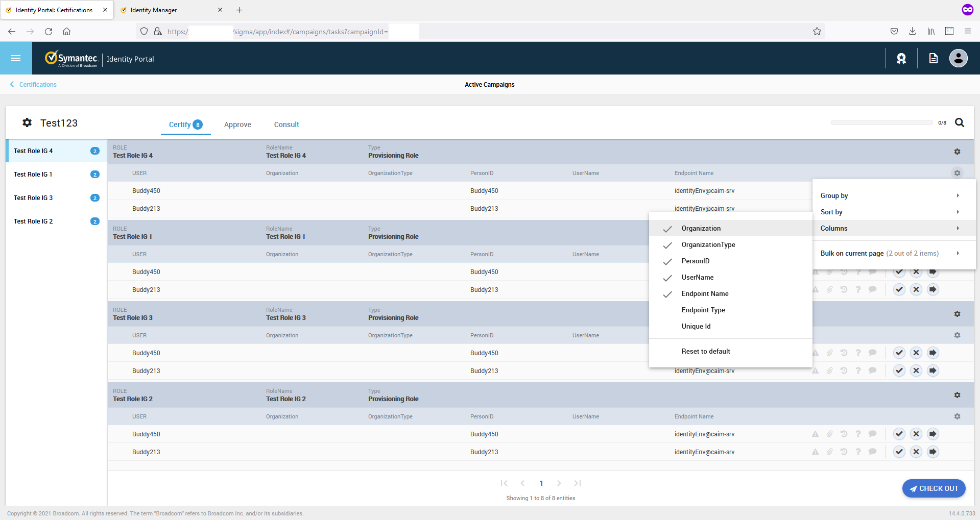Go back via Certifications link
The image size is (980, 520).
tap(37, 85)
